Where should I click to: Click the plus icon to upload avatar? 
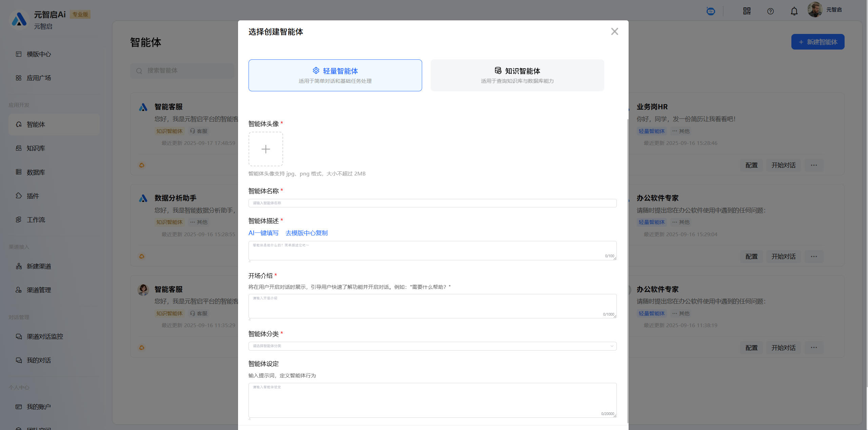tap(265, 149)
